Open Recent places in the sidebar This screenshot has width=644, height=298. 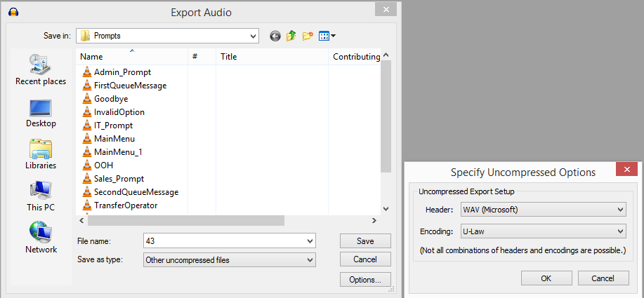(41, 70)
